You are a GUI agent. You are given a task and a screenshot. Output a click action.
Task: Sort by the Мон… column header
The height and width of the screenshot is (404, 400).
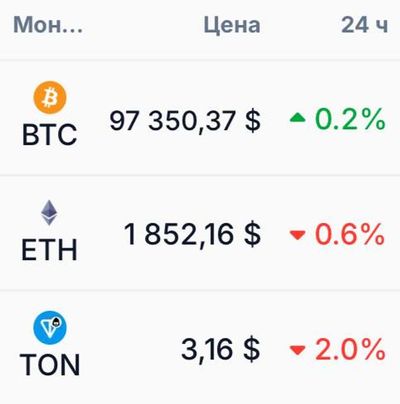[x=48, y=25]
